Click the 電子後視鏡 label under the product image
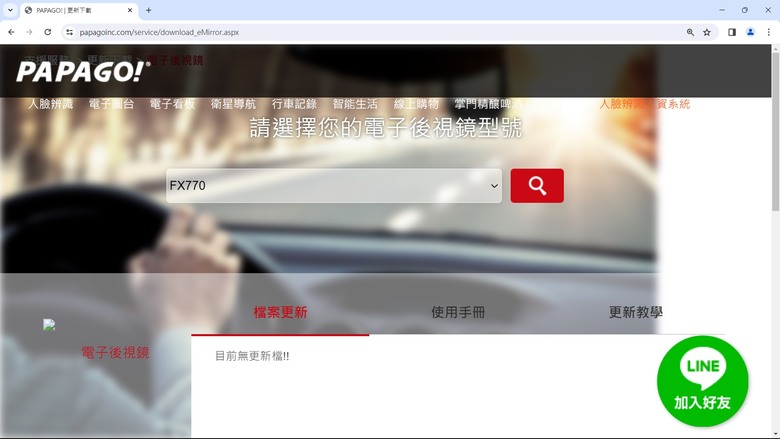The height and width of the screenshot is (439, 780). coord(115,352)
